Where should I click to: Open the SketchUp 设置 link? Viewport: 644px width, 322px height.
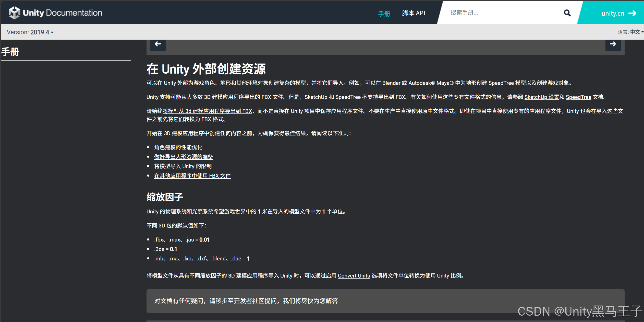click(541, 97)
